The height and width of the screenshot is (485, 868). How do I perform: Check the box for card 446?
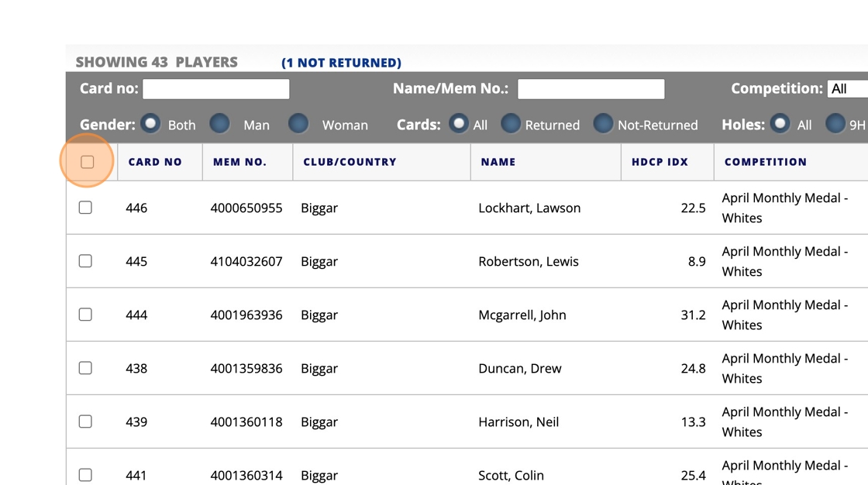pos(85,208)
